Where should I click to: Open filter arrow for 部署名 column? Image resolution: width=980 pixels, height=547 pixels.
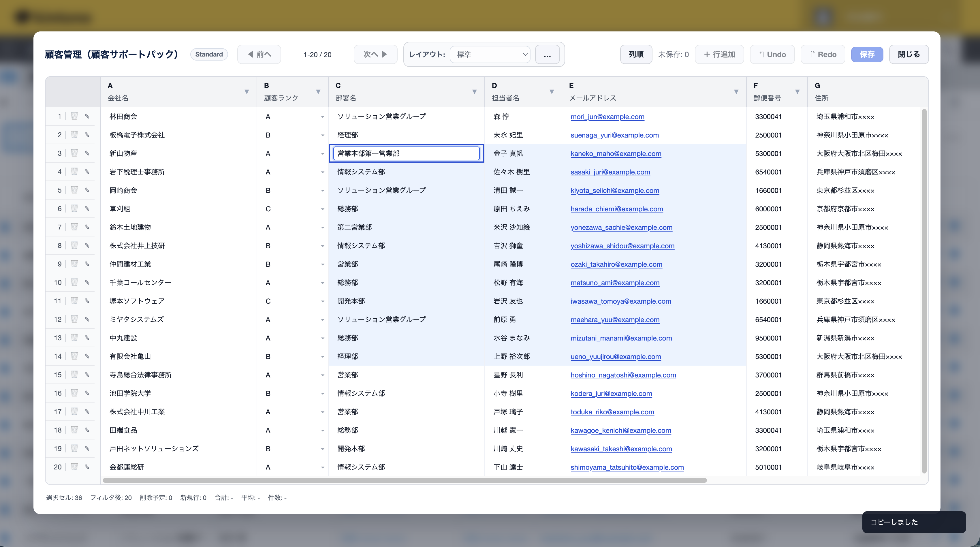pos(474,92)
